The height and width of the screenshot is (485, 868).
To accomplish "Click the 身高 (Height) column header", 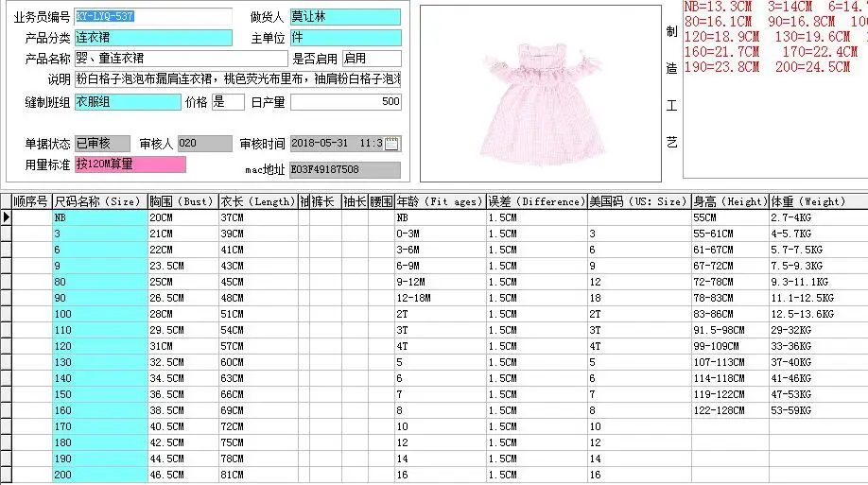I will pyautogui.click(x=730, y=201).
